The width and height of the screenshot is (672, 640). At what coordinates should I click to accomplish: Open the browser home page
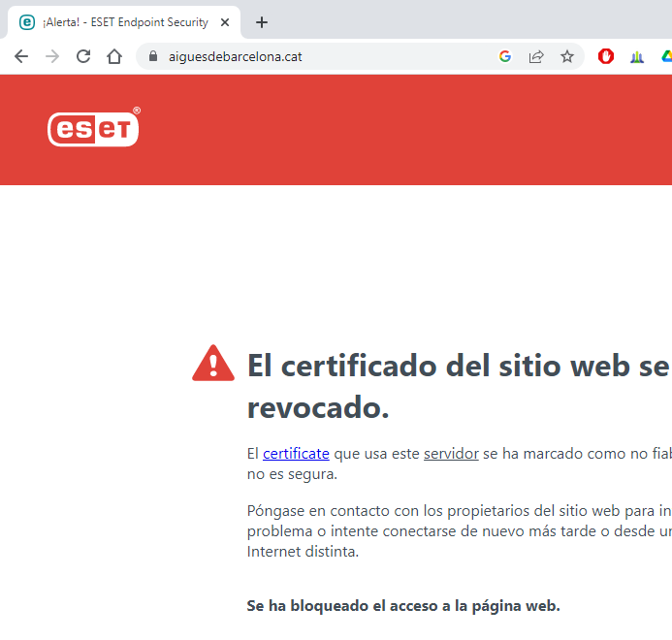coord(114,56)
